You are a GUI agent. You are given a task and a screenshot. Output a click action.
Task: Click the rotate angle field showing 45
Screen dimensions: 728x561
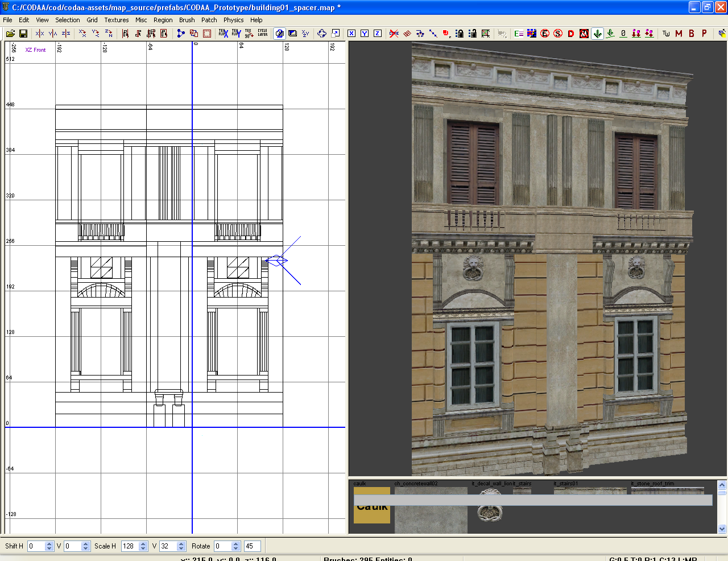coord(251,546)
